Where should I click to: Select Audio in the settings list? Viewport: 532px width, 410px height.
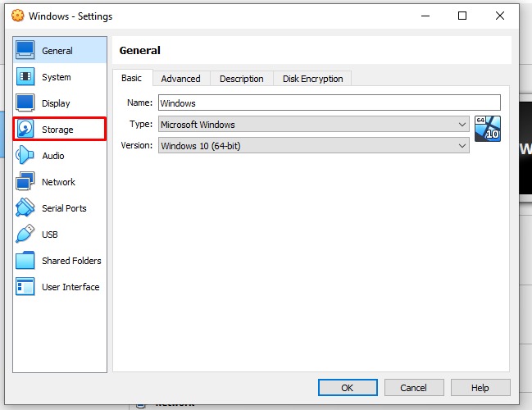(x=60, y=156)
